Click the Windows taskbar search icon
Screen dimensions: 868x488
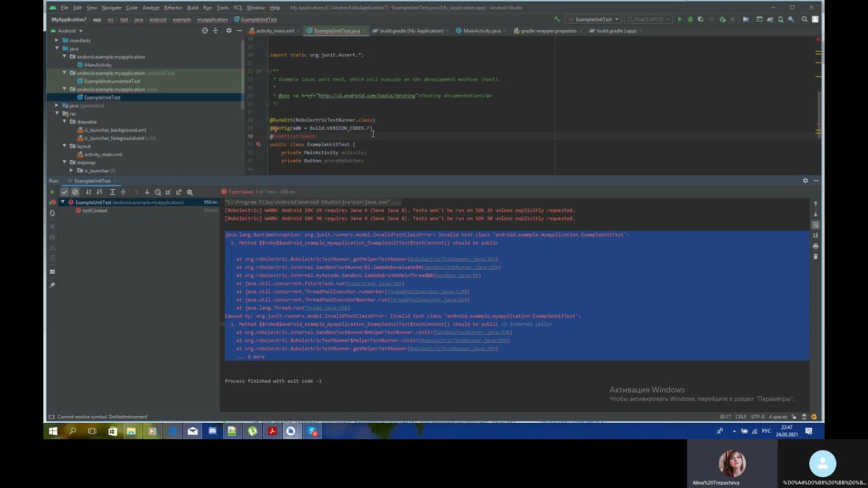click(73, 431)
